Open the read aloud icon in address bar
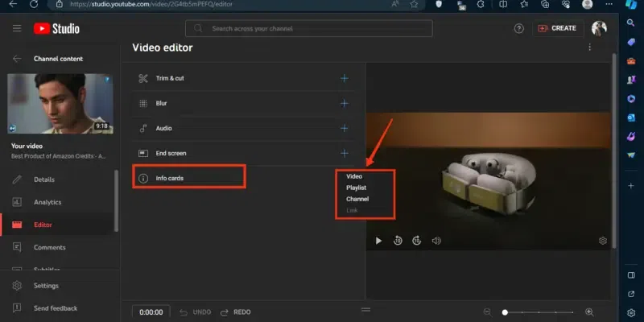644x322 pixels. point(395,4)
